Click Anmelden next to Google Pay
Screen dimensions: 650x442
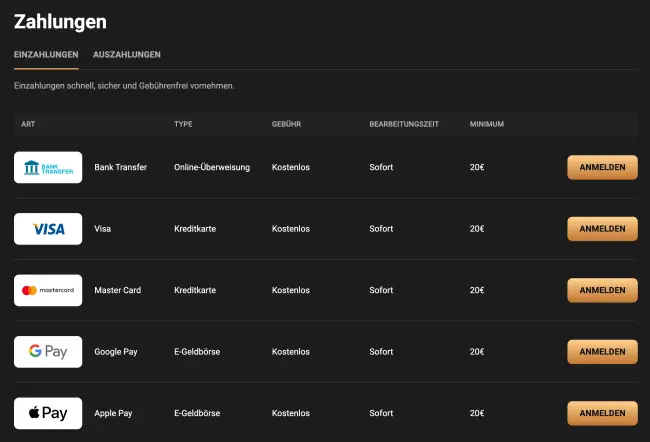pos(602,352)
